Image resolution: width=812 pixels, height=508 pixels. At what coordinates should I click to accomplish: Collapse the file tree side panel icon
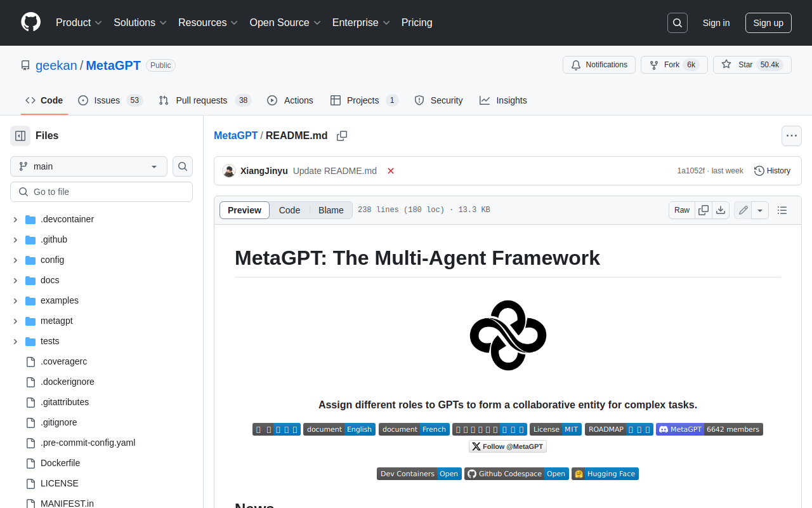(x=20, y=135)
